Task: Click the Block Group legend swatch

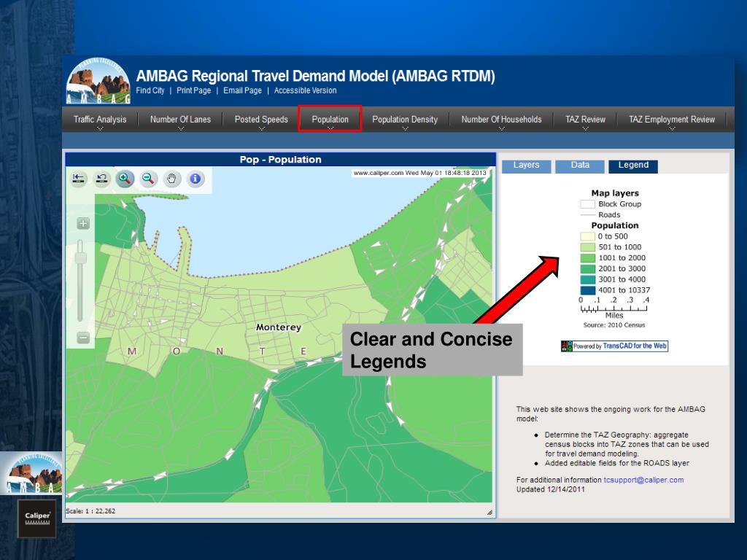Action: (587, 204)
